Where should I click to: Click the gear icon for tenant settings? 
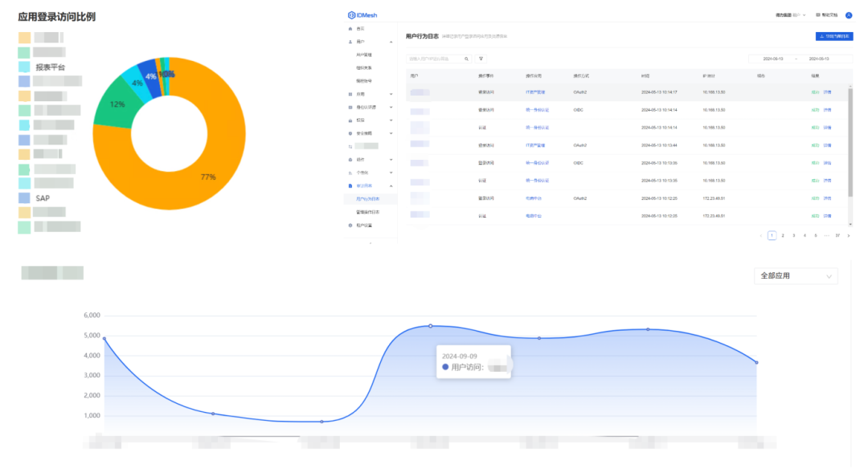(x=350, y=225)
